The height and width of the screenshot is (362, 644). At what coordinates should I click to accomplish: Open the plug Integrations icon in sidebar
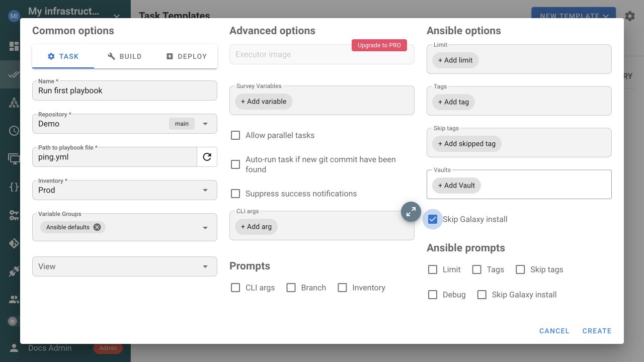(x=14, y=271)
